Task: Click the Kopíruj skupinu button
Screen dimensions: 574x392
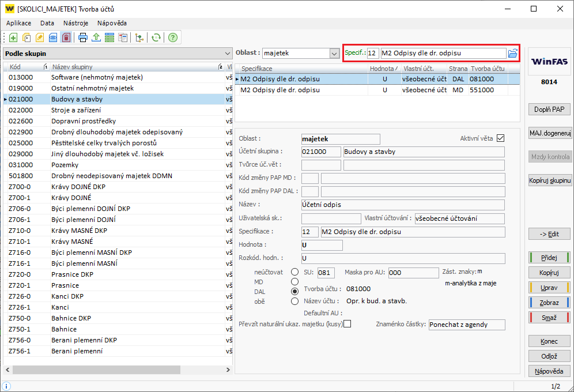Action: pos(549,180)
